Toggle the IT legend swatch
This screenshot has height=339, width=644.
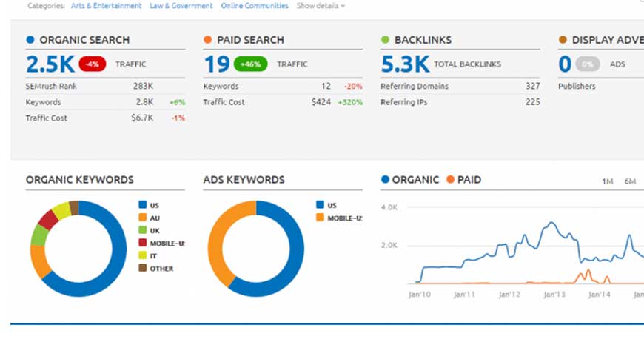(x=143, y=255)
